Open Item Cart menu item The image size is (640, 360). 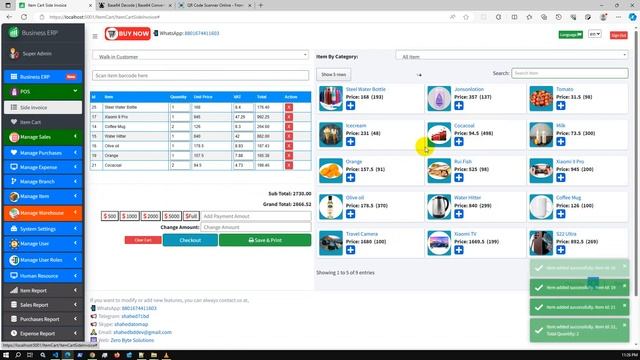pyautogui.click(x=43, y=122)
